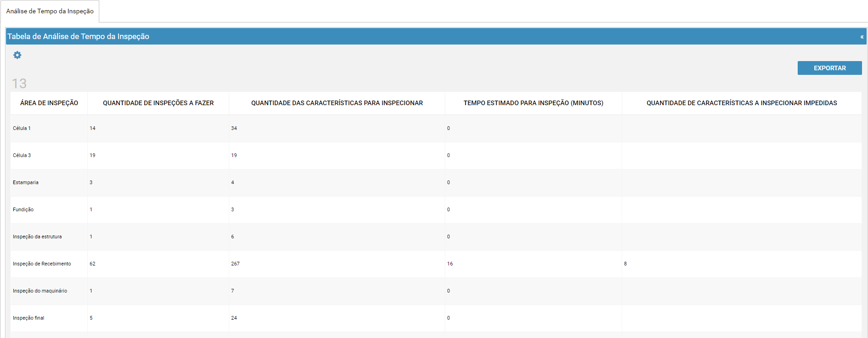Collapse the panel with double chevron
868x338 pixels.
pos(862,37)
